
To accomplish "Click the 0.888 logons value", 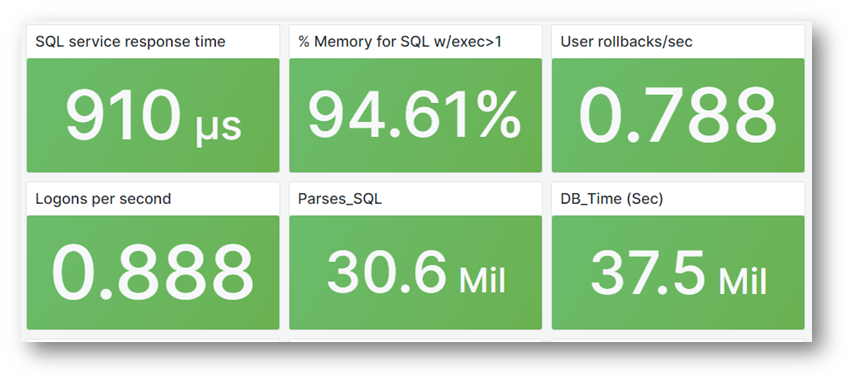I will pyautogui.click(x=152, y=272).
